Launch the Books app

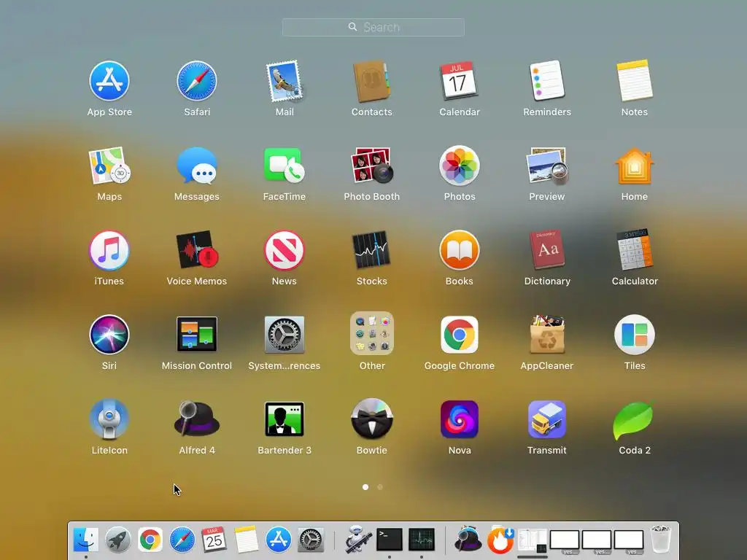click(x=460, y=250)
